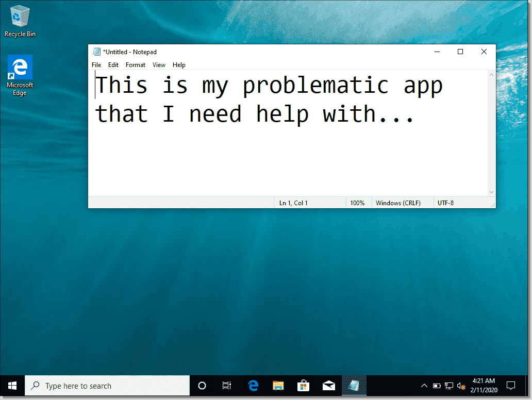The height and width of the screenshot is (400, 532).
Task: Open the Action Center notification icon
Action: [510, 385]
